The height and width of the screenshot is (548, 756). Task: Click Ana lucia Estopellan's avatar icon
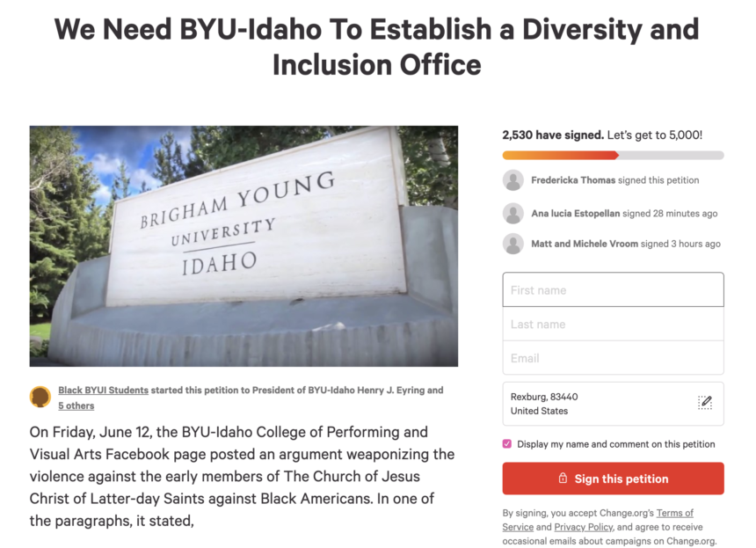coord(513,213)
